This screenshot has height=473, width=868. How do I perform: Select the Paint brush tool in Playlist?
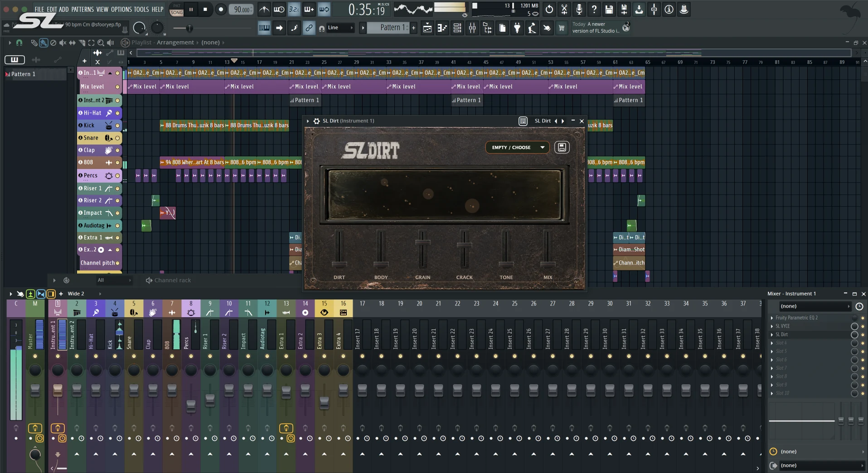pos(44,43)
